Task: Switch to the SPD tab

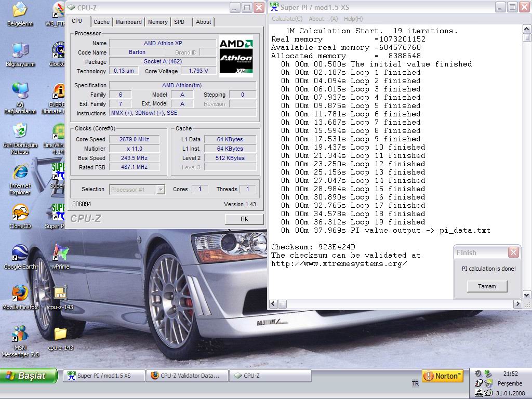Action: 179,22
